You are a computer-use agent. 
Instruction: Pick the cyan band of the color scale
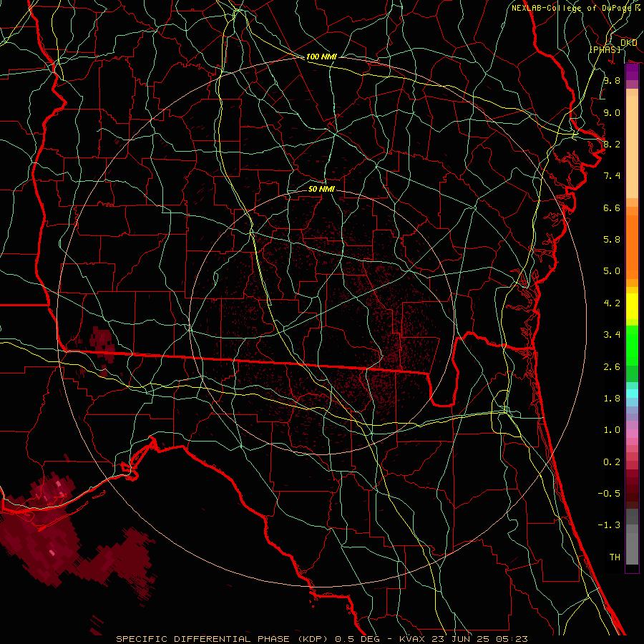click(632, 394)
